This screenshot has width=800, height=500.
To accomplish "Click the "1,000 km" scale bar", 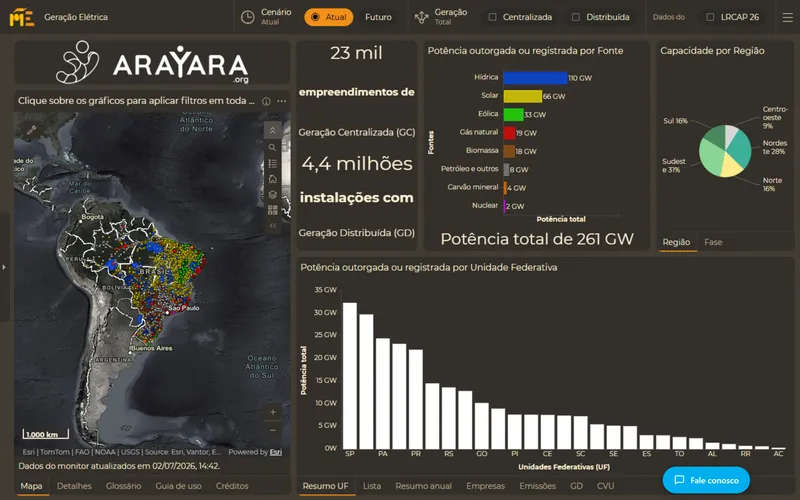I will pyautogui.click(x=45, y=434).
